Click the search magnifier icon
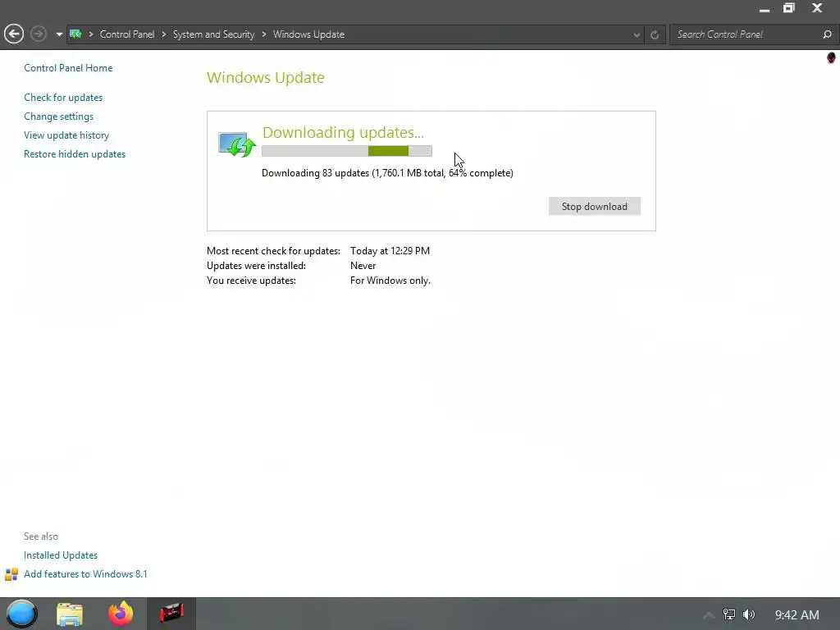The height and width of the screenshot is (630, 840). [827, 34]
